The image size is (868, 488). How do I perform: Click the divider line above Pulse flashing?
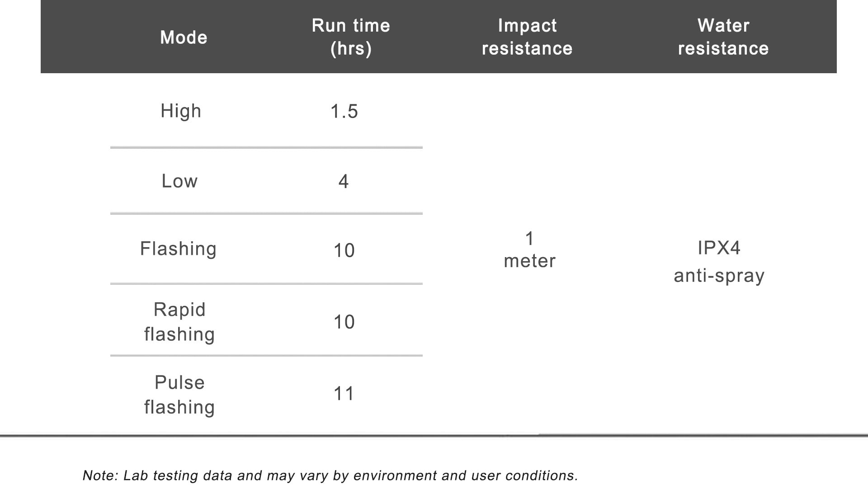(x=266, y=356)
